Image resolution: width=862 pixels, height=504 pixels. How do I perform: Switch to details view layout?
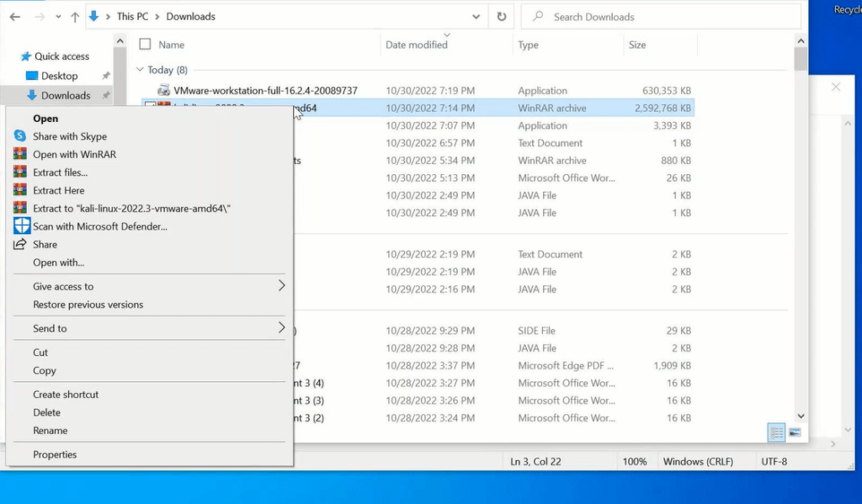776,432
